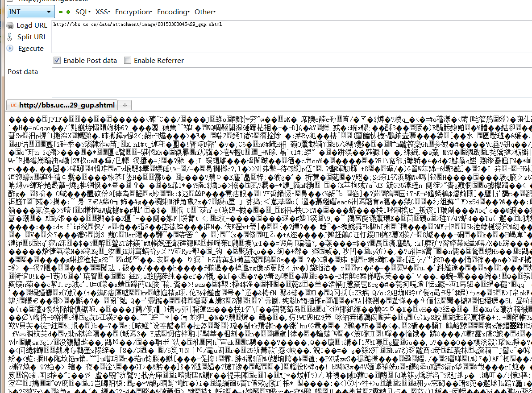Open the SQL menu
Viewport: 532px width, 393px height.
click(83, 12)
